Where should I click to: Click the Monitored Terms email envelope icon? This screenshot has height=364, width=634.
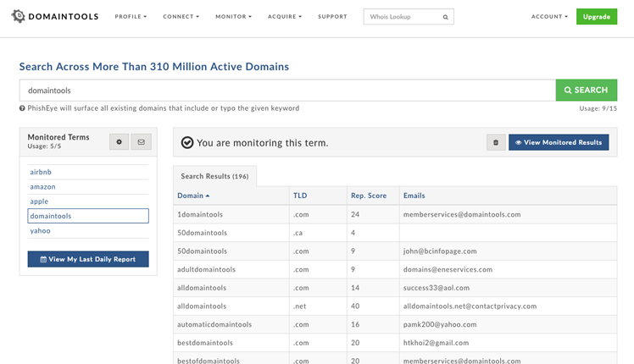[x=141, y=142]
